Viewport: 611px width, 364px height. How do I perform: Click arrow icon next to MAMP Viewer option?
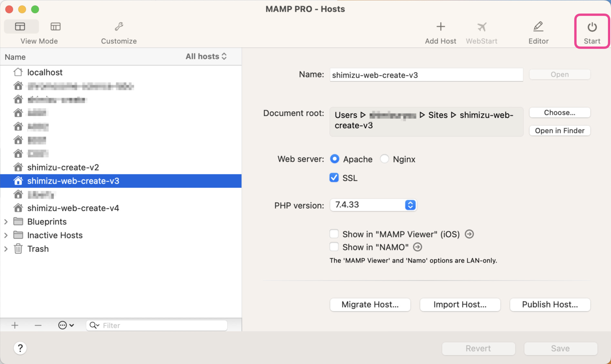tap(469, 234)
